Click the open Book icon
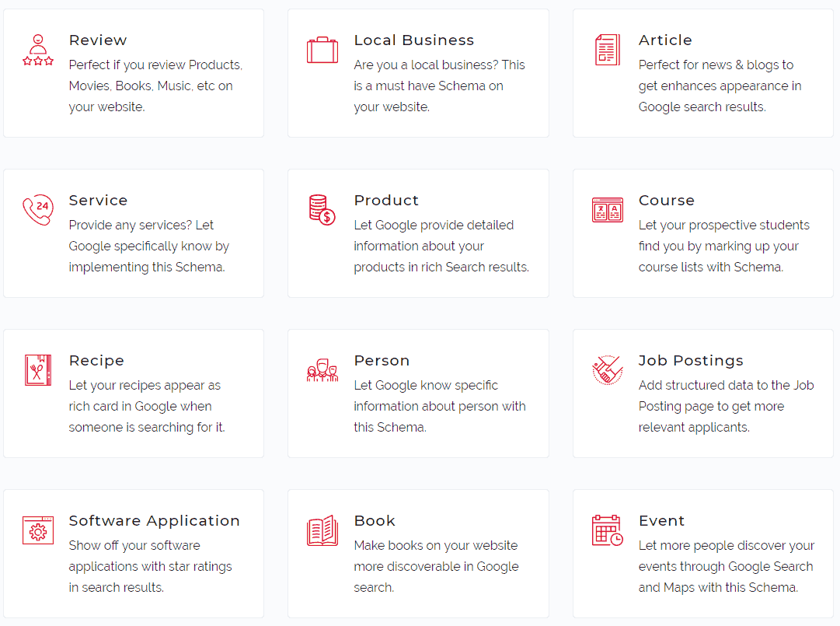840x626 pixels. (x=322, y=530)
